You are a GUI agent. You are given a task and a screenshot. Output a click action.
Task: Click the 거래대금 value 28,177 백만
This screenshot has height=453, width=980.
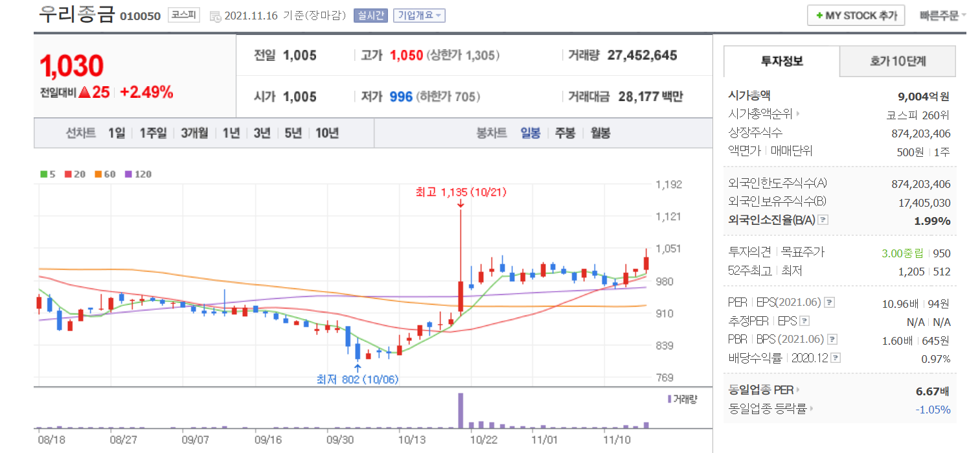651,97
